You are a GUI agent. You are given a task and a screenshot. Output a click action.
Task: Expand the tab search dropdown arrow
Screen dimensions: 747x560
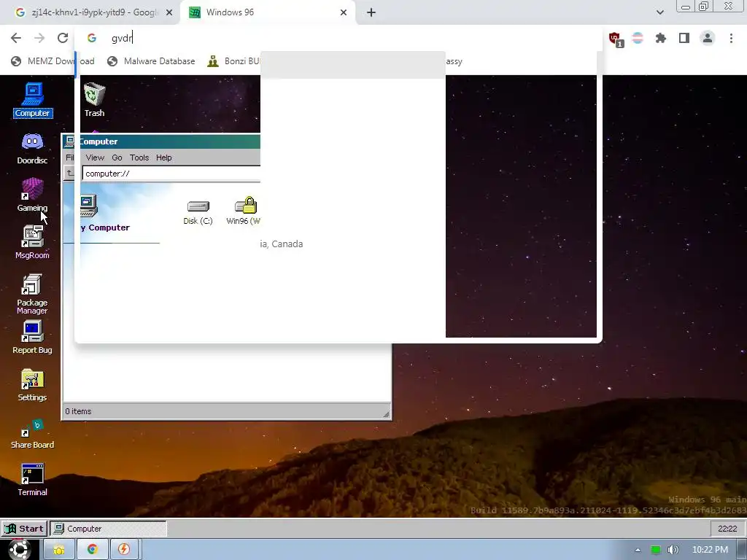[x=659, y=12]
